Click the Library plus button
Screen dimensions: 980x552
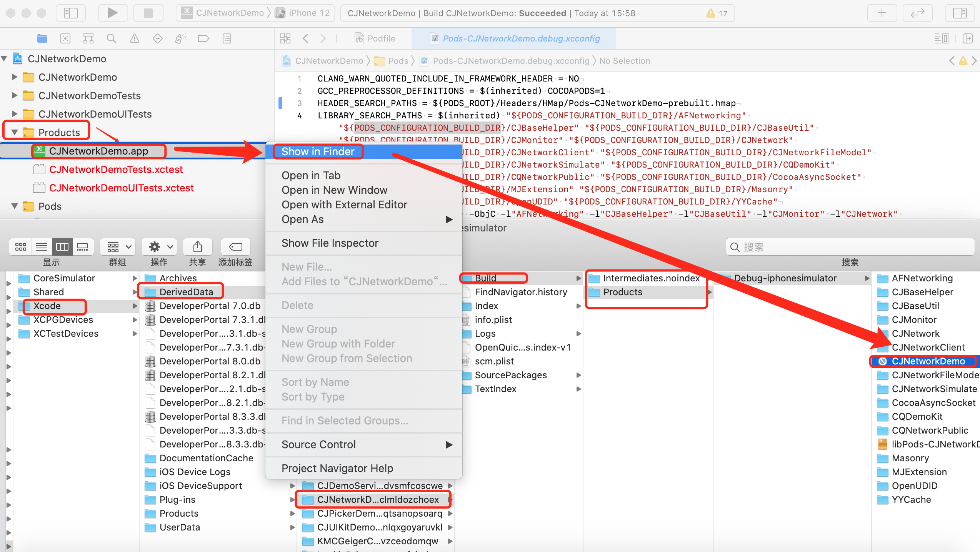882,13
